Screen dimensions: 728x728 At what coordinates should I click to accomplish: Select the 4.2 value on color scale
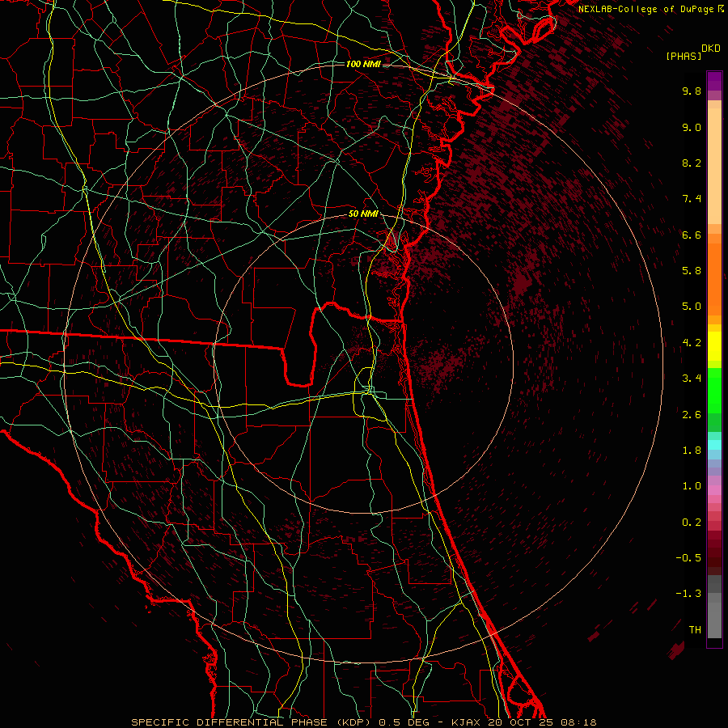[692, 343]
